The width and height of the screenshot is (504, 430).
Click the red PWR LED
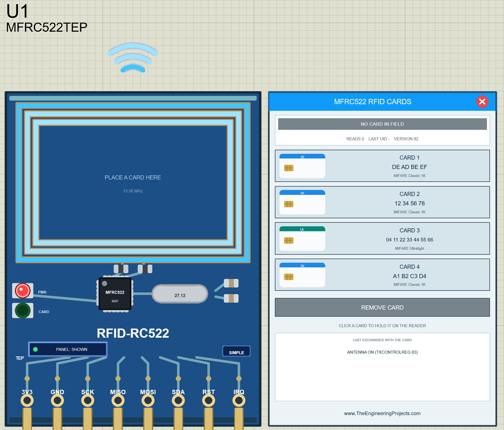pyautogui.click(x=23, y=291)
